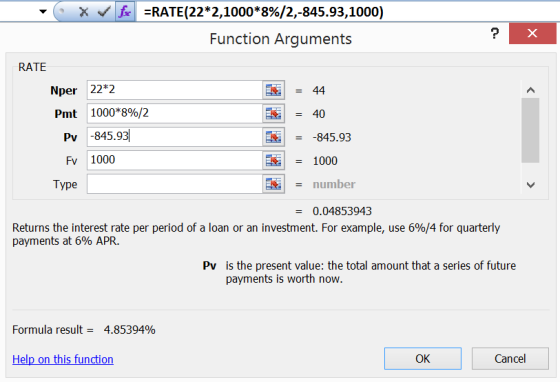Collapse dialog using Nper range selector icon
Image resolution: width=560 pixels, height=382 pixels.
pos(274,90)
